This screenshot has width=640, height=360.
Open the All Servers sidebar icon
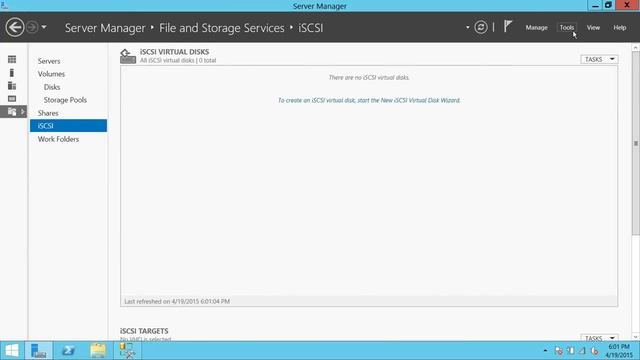[x=12, y=86]
